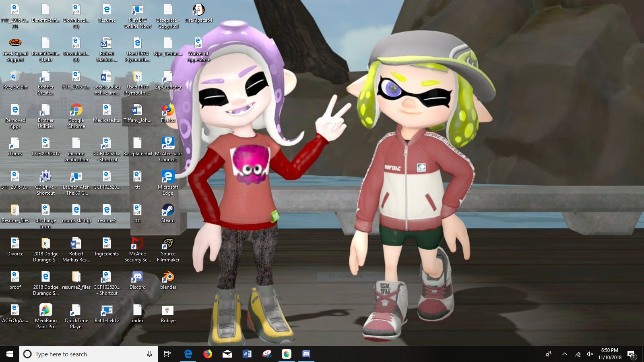This screenshot has width=644, height=362.
Task: Open the proof pdf file
Action: click(x=15, y=280)
